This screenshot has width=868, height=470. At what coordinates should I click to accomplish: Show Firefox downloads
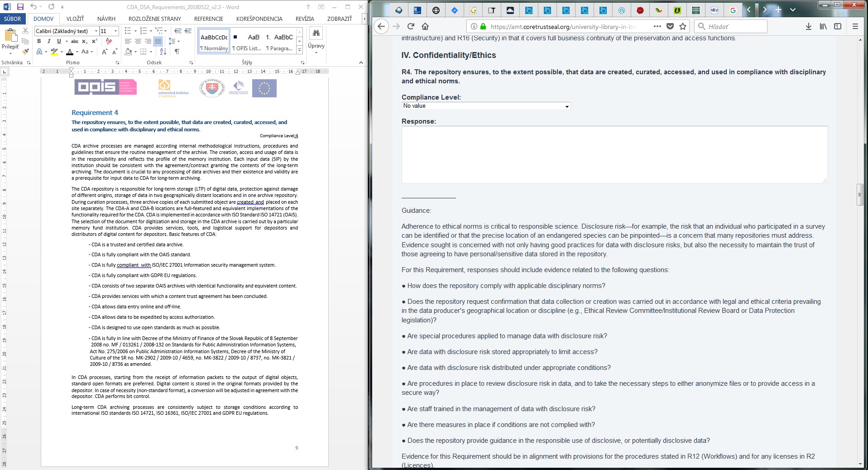click(809, 26)
